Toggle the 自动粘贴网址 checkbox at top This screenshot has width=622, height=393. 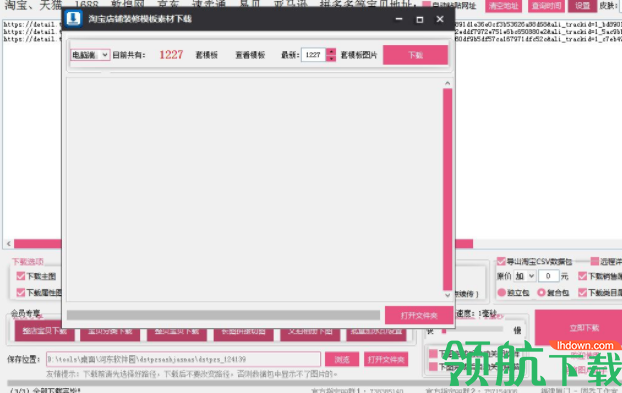pos(426,5)
